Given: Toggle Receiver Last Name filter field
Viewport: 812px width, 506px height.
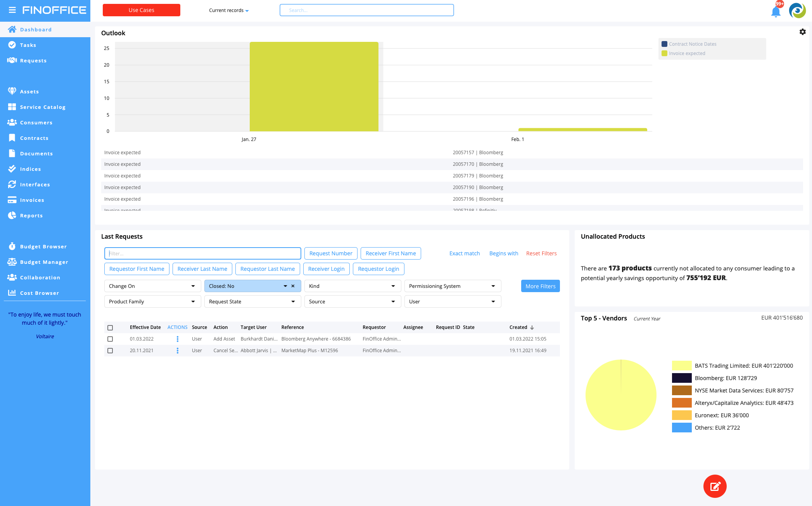Looking at the screenshot, I should click(x=202, y=269).
